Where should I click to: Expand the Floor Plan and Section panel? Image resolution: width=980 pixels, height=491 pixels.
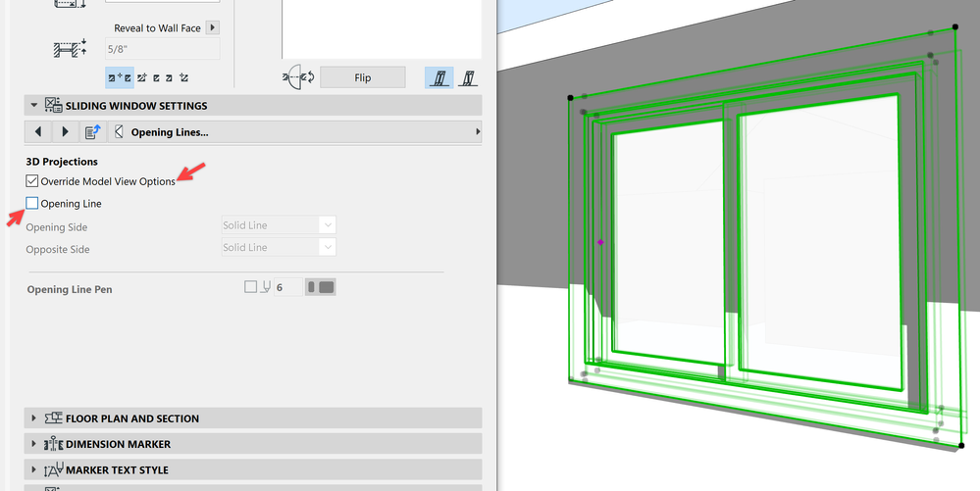tap(34, 418)
